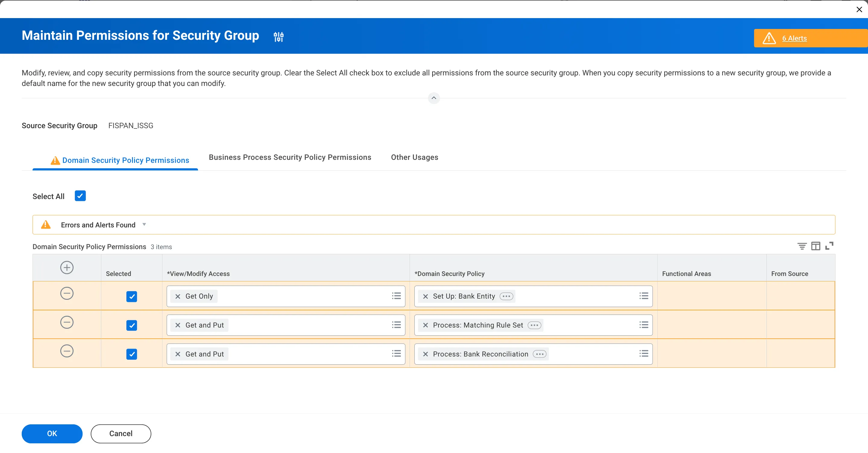This screenshot has width=868, height=453.
Task: Click the Errors and Alerts warning icon
Action: tap(46, 224)
